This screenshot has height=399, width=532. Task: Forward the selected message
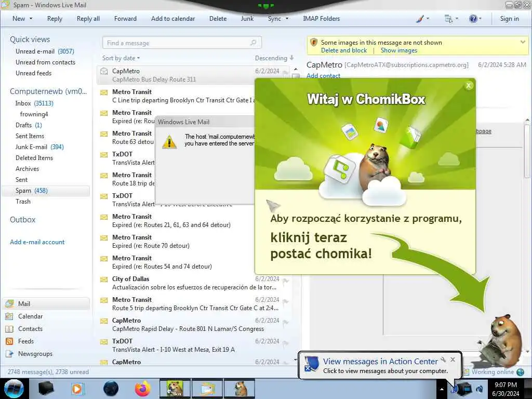point(125,19)
